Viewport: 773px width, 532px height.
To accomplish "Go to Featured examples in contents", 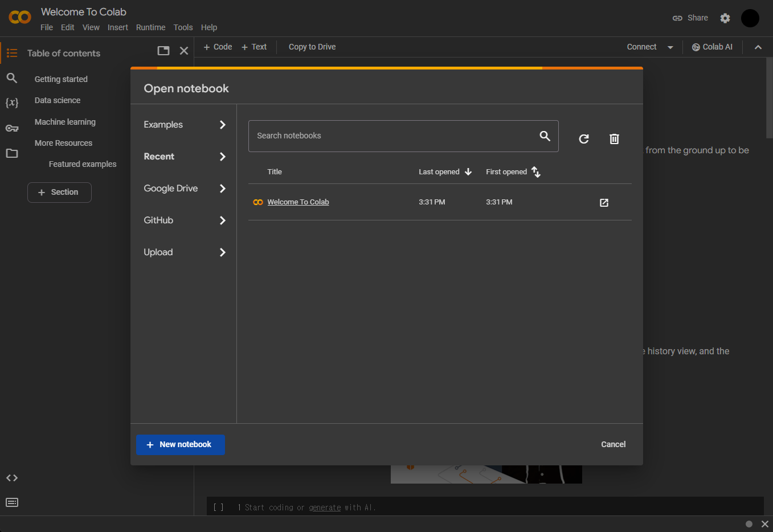I will click(x=83, y=164).
